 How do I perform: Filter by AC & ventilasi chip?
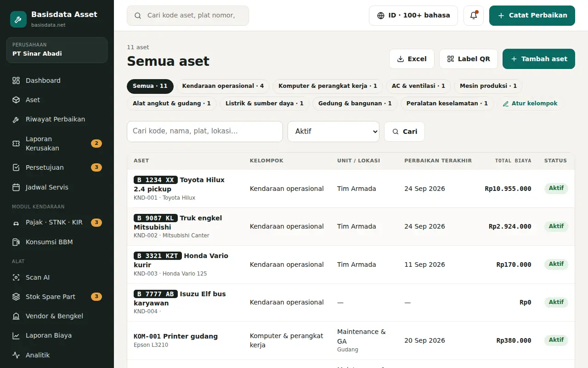coord(418,86)
